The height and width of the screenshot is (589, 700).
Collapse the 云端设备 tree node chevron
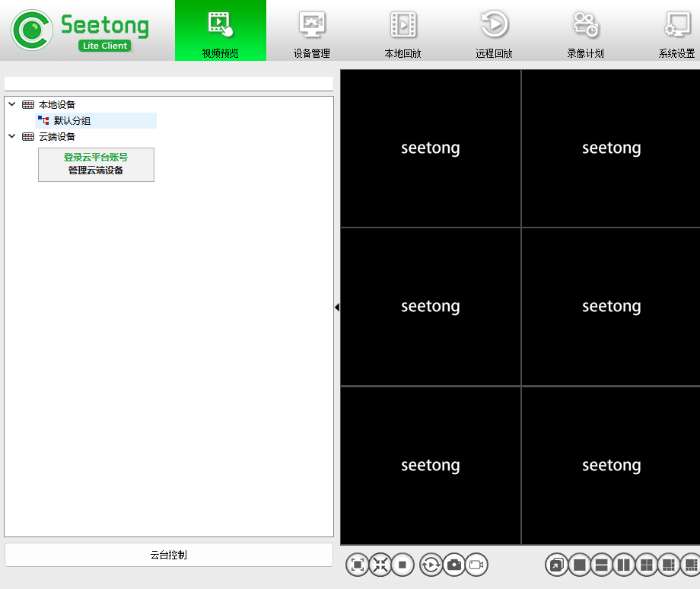[x=12, y=137]
